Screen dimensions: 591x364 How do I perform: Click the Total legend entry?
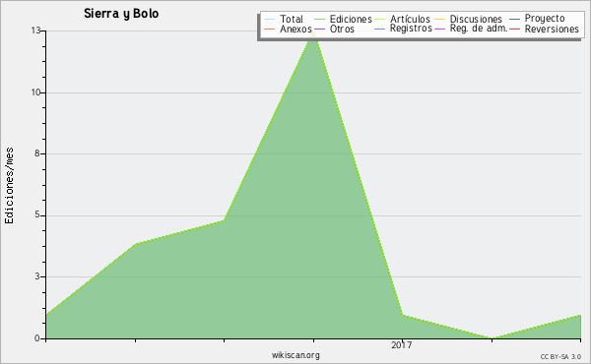(284, 19)
